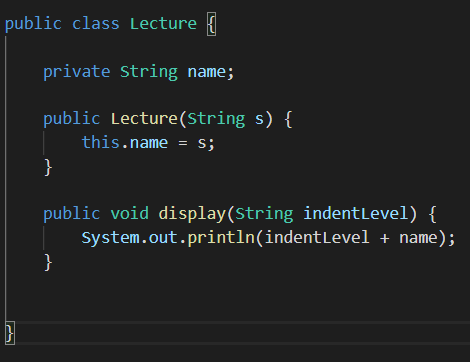Viewport: 470px width, 362px height.
Task: Click closing brace of the constructor
Action: (x=48, y=167)
